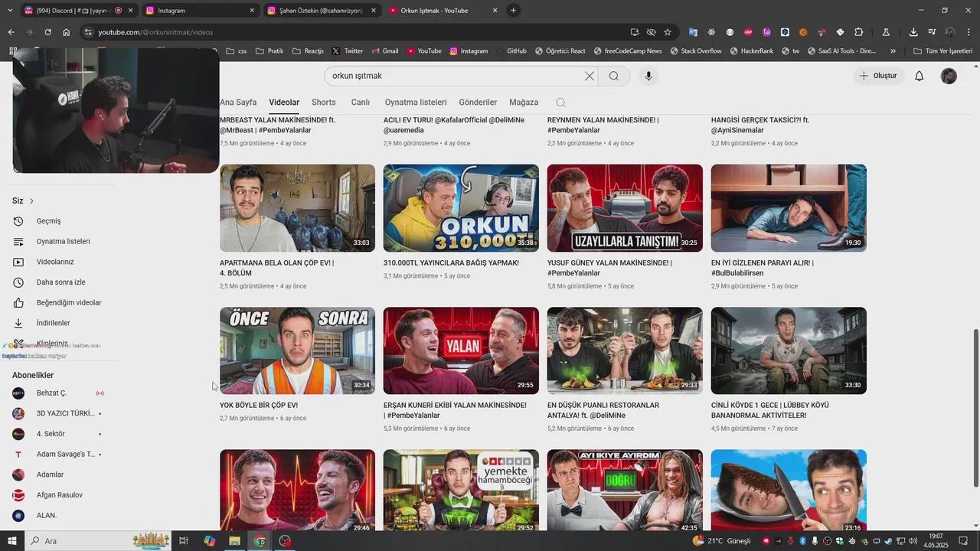
Task: Switch to the Ana Sayfa tab
Action: [238, 103]
